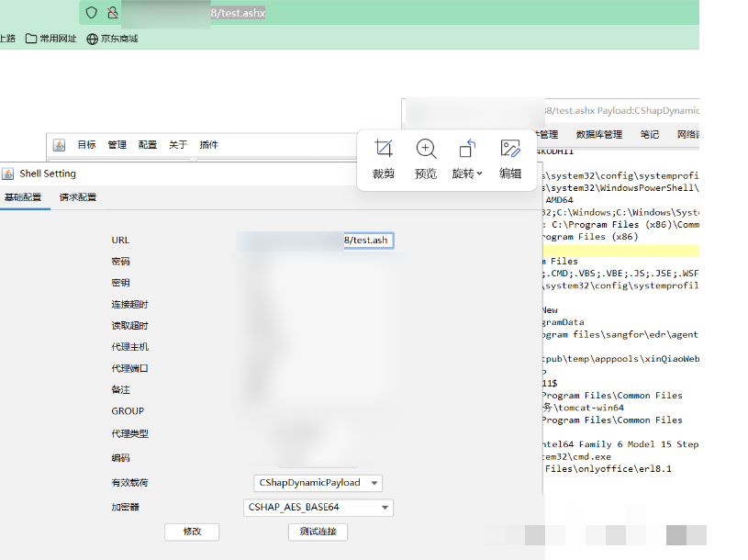
Task: Click the 代理类型 label
Action: [x=129, y=433]
